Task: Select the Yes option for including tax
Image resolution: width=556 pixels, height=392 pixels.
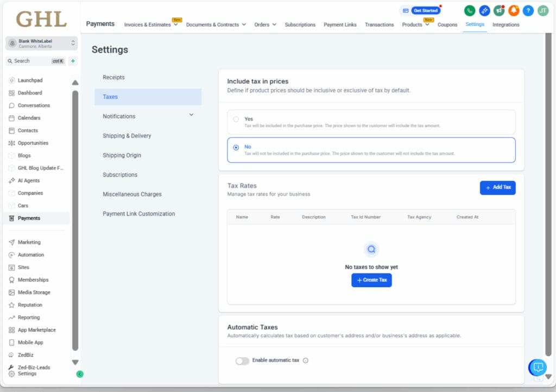Action: click(237, 119)
